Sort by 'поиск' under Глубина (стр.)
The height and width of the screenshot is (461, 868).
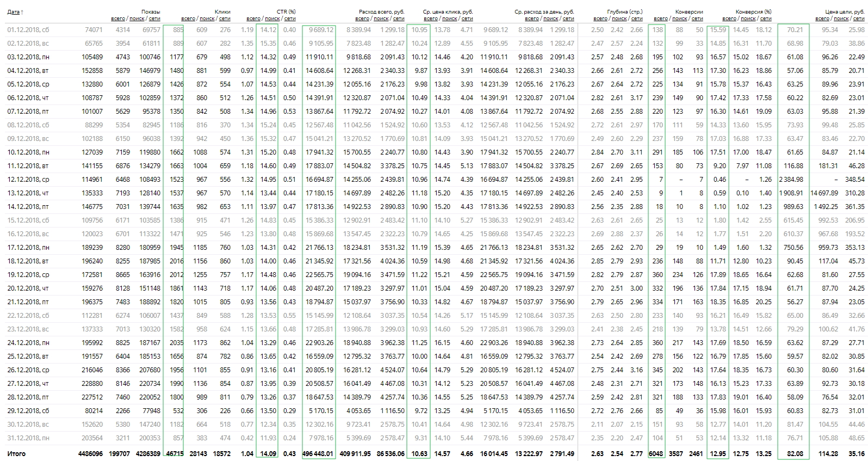pyautogui.click(x=619, y=19)
